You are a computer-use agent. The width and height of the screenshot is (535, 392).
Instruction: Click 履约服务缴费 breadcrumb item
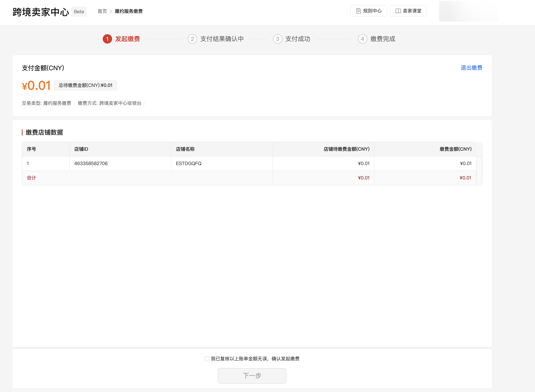pyautogui.click(x=129, y=11)
